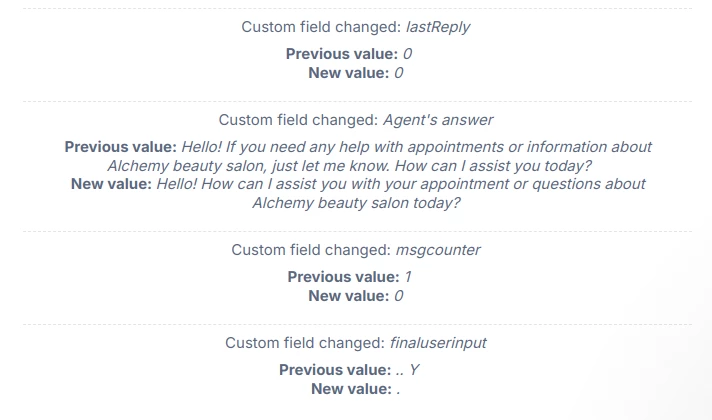Click the New value label under finaluserinput
The height and width of the screenshot is (420, 712).
click(x=351, y=388)
